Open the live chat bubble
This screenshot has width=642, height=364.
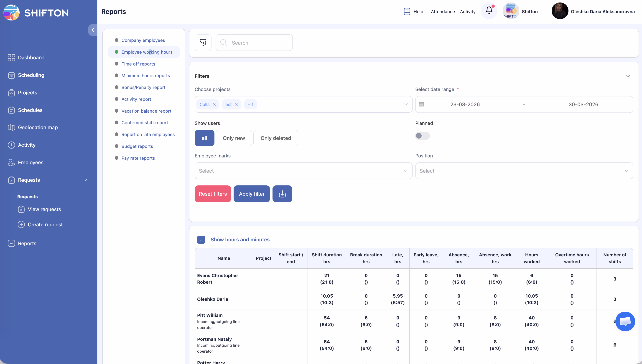pos(625,321)
